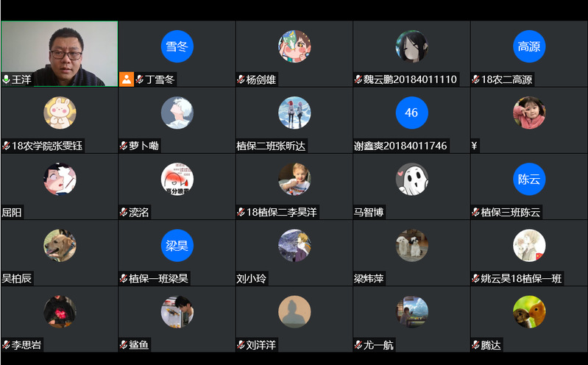Click the gray silhouette avatar of 刘洋洋
Screen dimensions: 588x365
[x=294, y=312]
